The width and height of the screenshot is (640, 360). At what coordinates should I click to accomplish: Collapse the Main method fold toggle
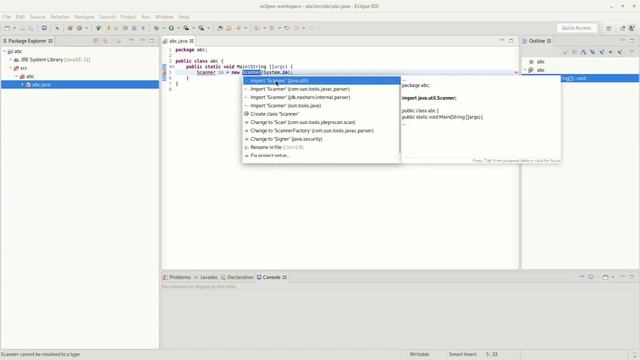click(x=172, y=67)
